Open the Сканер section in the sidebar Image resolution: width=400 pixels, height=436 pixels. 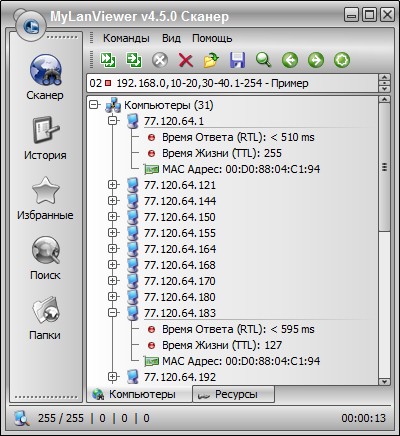pyautogui.click(x=45, y=77)
